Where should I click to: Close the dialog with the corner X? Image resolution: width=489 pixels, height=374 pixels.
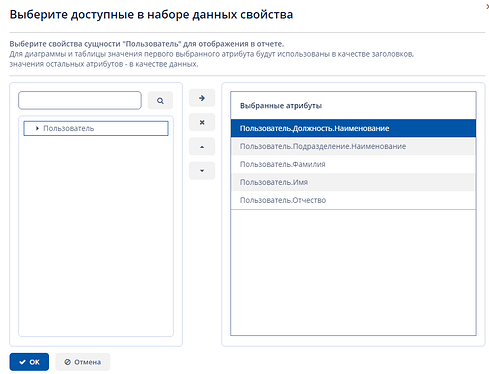pos(487,6)
